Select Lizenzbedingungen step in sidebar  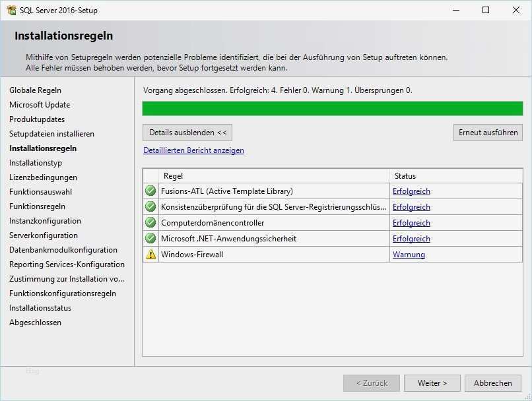pos(43,177)
